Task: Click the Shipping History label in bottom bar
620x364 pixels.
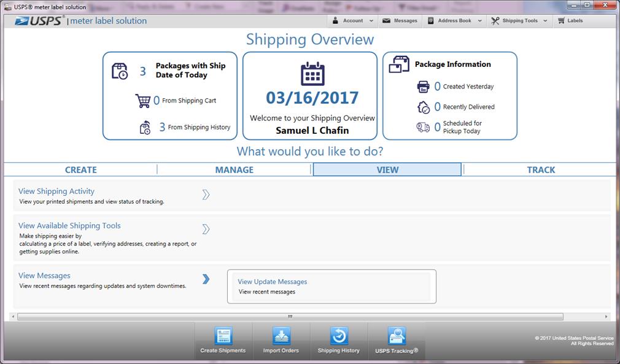Action: tap(339, 350)
